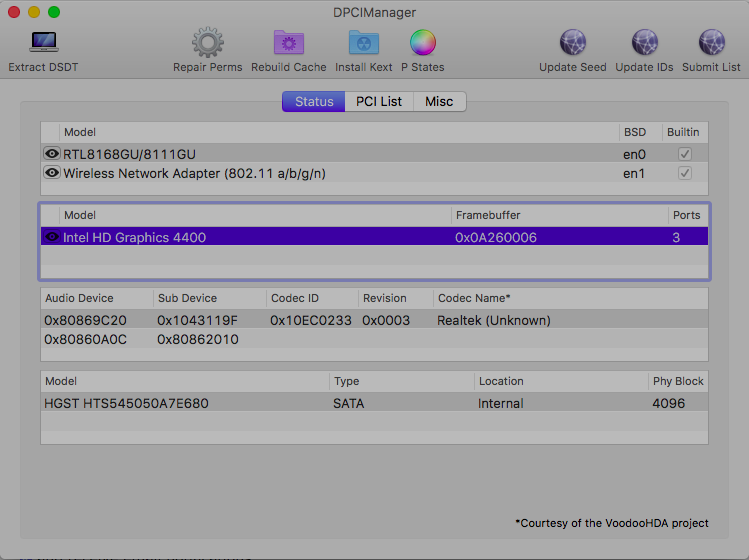Click eye icon next to RTL8168GU/8111GU
This screenshot has width=749, height=560.
[x=52, y=154]
